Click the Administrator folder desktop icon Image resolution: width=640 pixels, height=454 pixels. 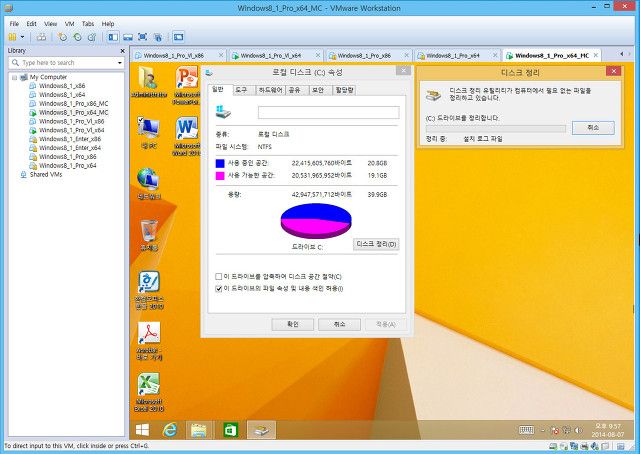pos(149,82)
